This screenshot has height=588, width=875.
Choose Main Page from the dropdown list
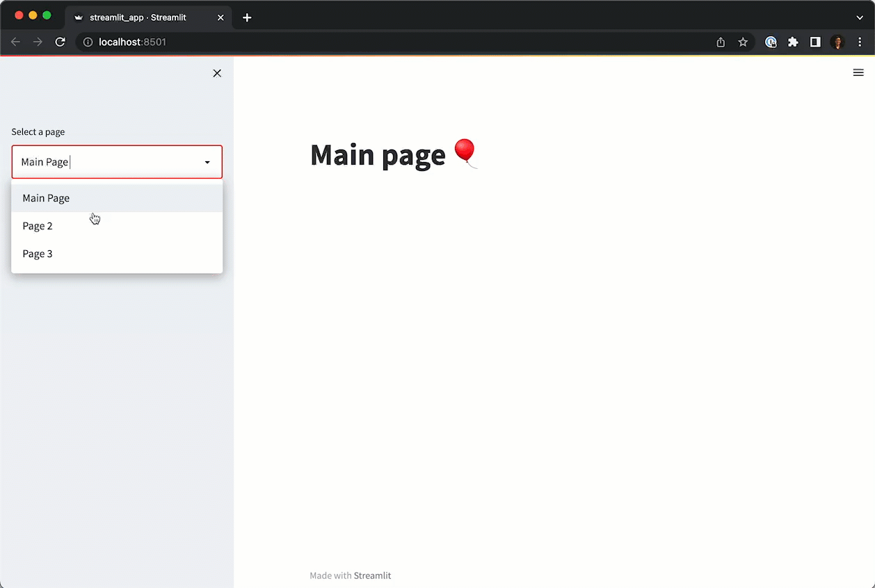tap(46, 198)
